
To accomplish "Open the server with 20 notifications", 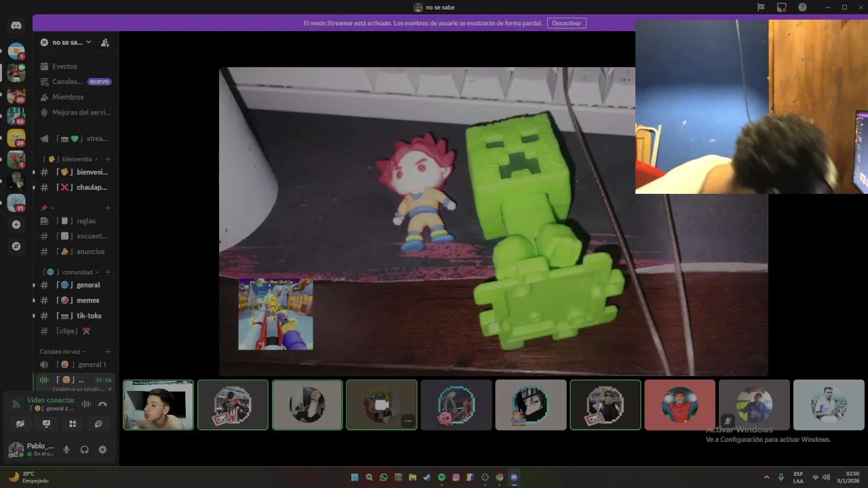I will point(16,95).
